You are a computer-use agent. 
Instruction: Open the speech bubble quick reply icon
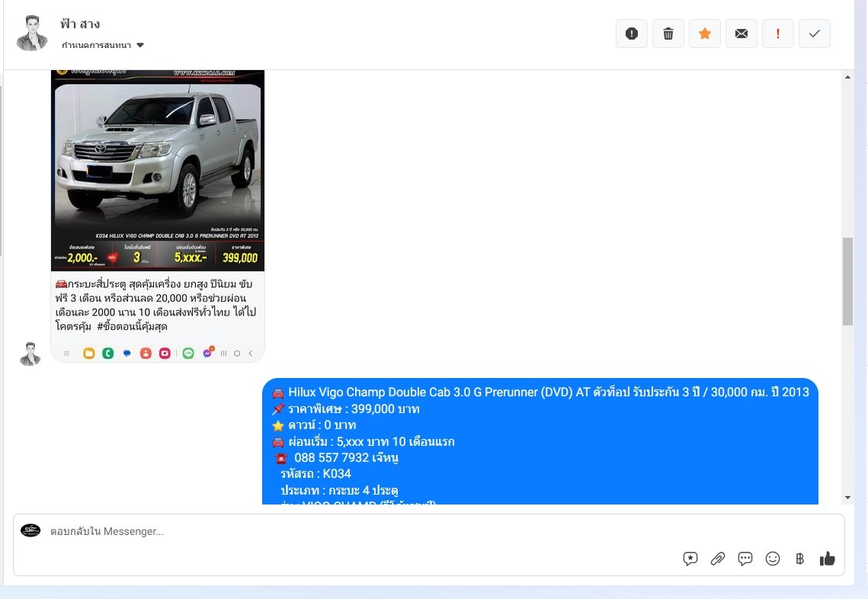tap(745, 559)
